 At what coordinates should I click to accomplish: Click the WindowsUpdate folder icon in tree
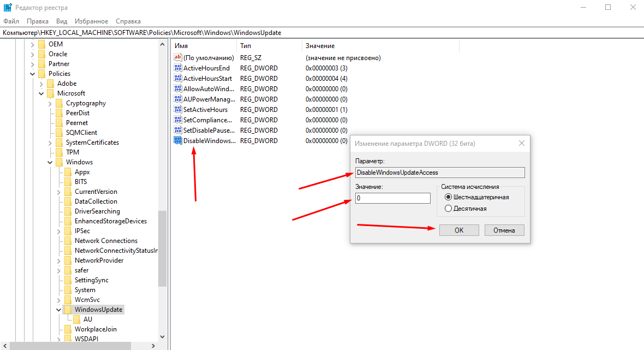point(68,310)
